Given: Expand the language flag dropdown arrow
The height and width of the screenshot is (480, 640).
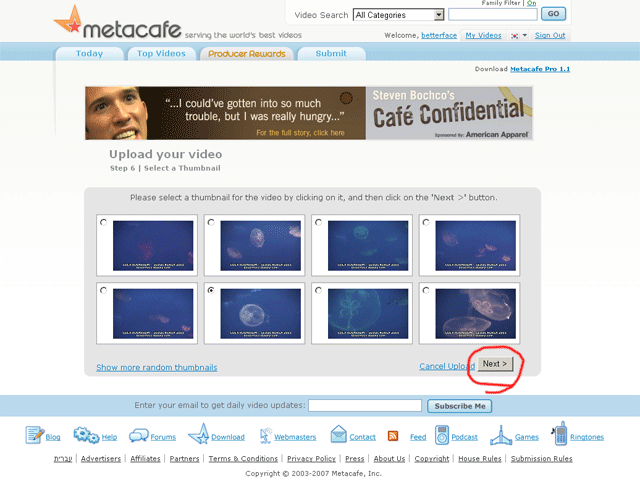Looking at the screenshot, I should 525,36.
